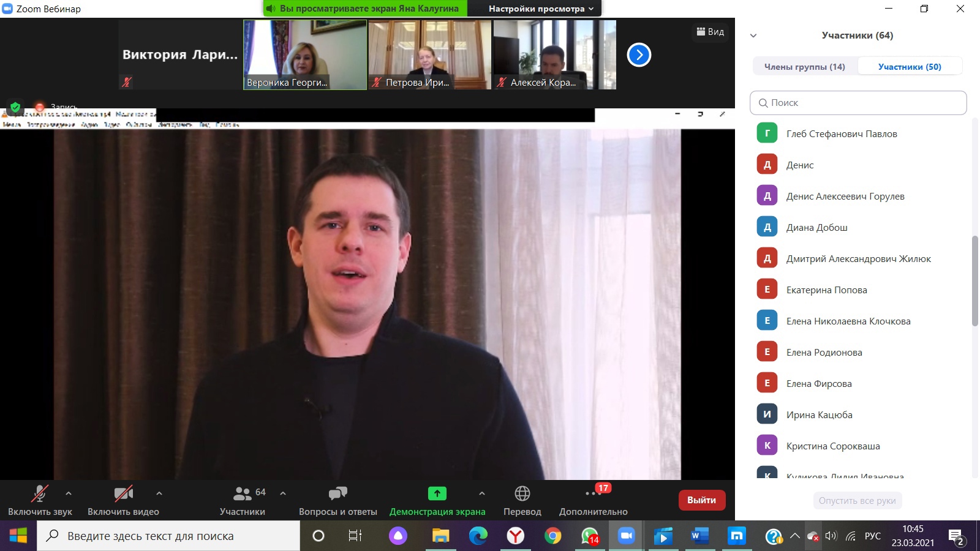
Task: Turn on camera with Включить видео
Action: click(x=123, y=493)
